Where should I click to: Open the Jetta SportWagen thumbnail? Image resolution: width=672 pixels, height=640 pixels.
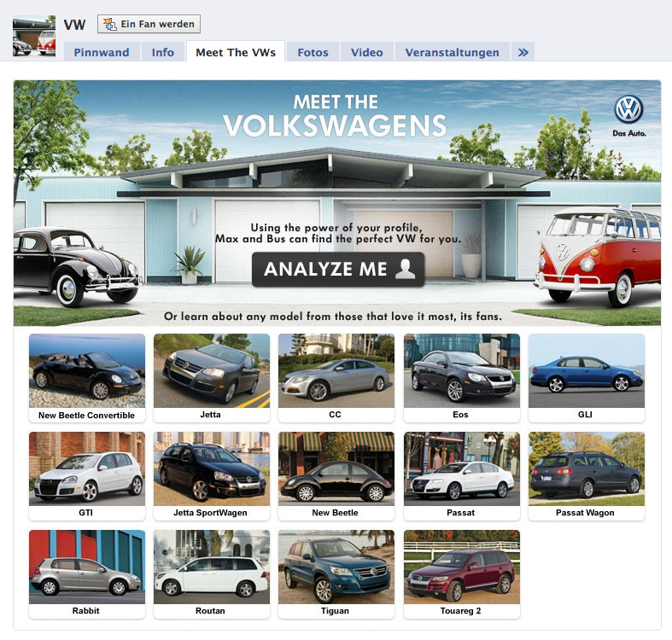[x=212, y=468]
